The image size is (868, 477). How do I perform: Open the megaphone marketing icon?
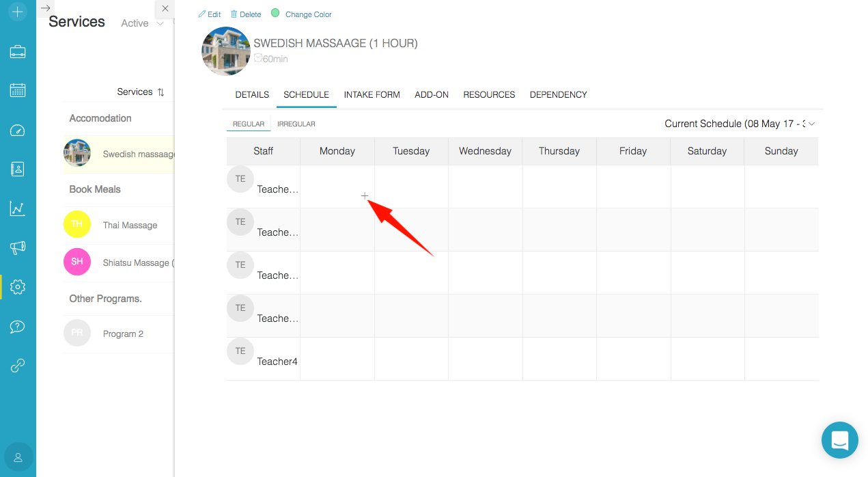pos(18,247)
